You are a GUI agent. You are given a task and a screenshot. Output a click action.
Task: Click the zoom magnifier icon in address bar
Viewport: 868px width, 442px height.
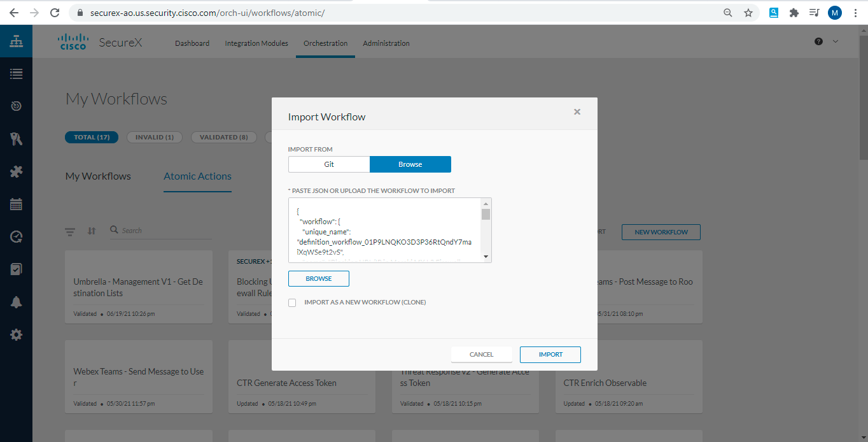tap(728, 13)
